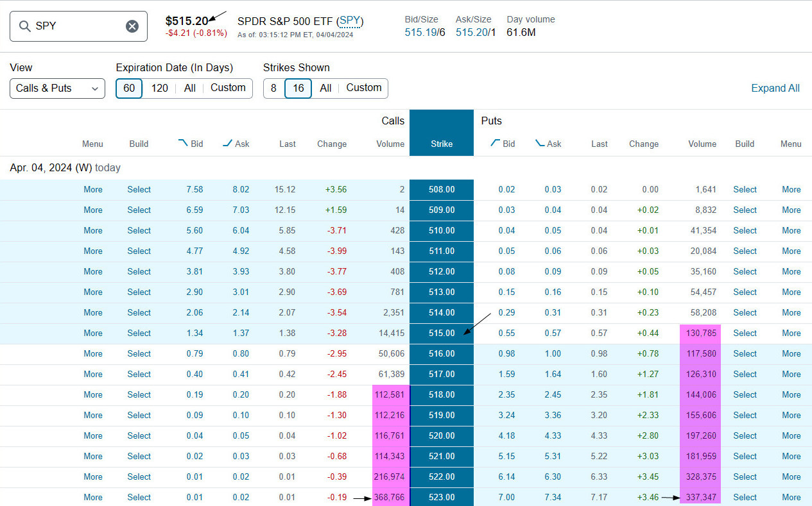This screenshot has height=506, width=812.
Task: Open puts More menu for 509.00 strike
Action: tap(791, 210)
